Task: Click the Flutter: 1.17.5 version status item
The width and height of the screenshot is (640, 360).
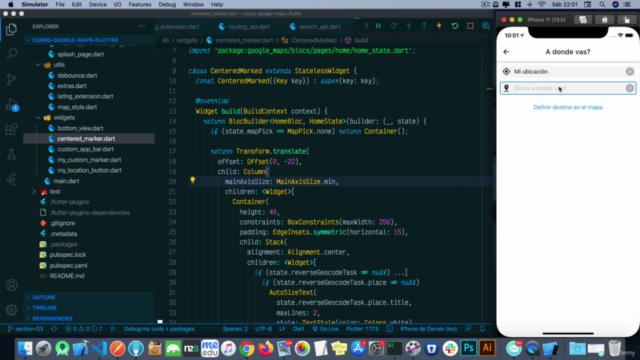Action: pos(362,329)
